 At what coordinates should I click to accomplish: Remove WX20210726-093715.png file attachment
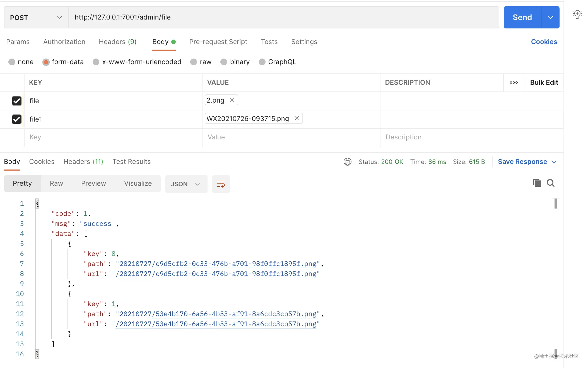(297, 118)
